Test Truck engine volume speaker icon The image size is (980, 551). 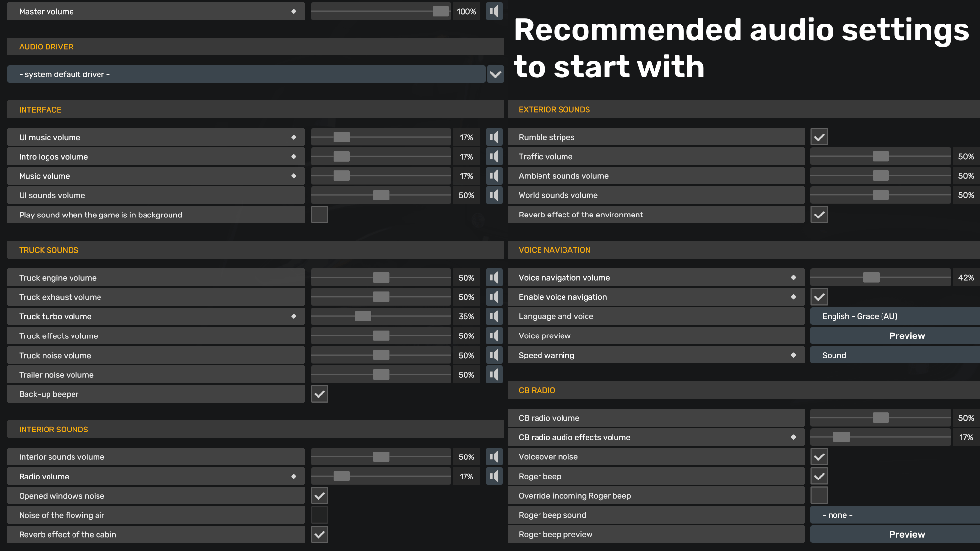(x=494, y=278)
